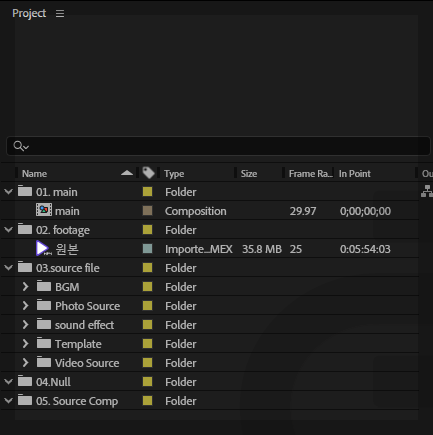Focus the project search field
This screenshot has height=435, width=433.
218,146
